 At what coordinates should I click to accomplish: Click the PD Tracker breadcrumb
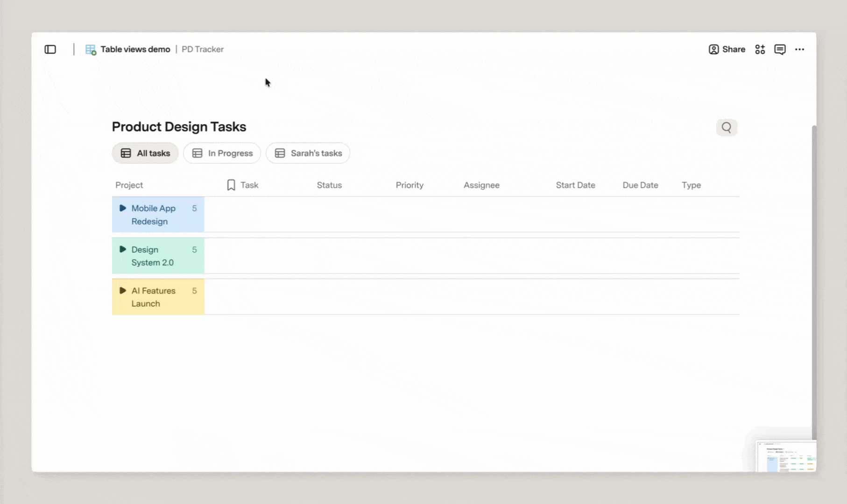(x=203, y=49)
